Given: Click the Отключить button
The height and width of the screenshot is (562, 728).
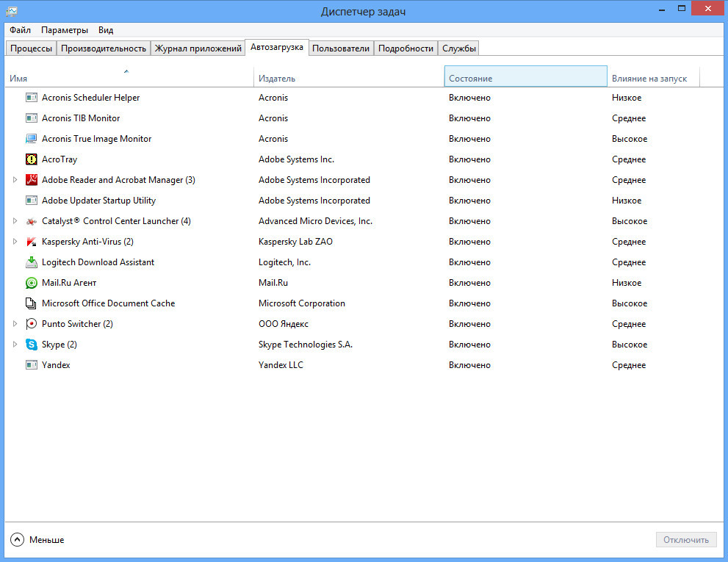Looking at the screenshot, I should (685, 540).
